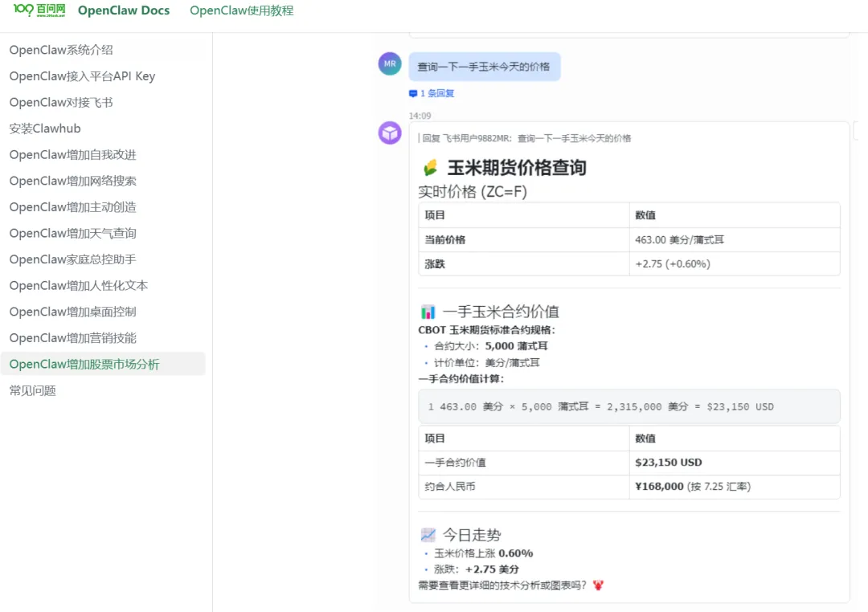Viewport: 868px width, 612px height.
Task: Click the 一手合约价值 table cell
Action: [524, 463]
